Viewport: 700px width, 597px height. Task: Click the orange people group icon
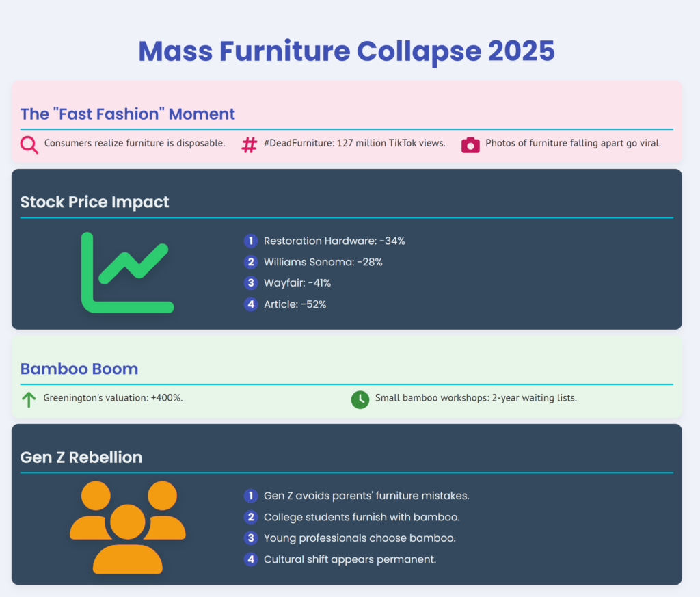[x=128, y=527]
